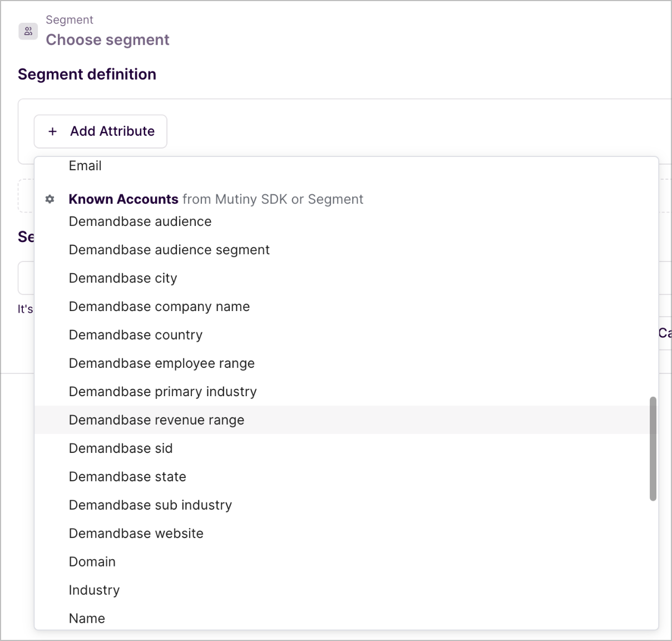Choose the Domain attribute

click(x=346, y=562)
